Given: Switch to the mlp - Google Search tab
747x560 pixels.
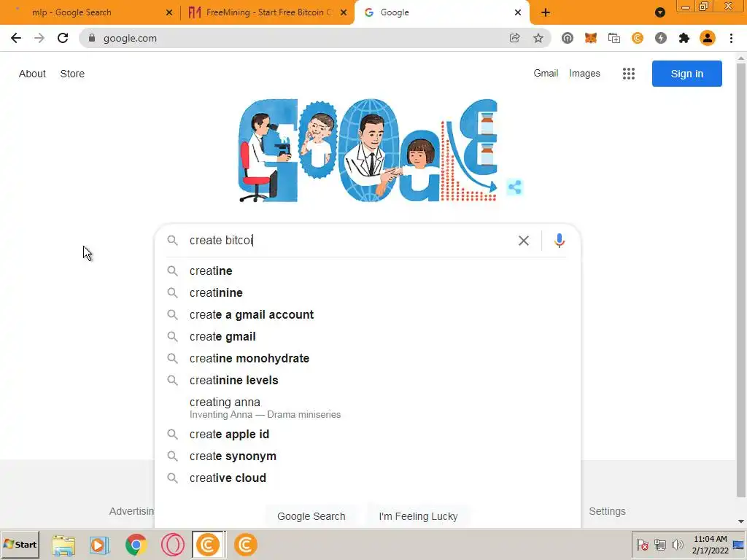Looking at the screenshot, I should coord(71,12).
